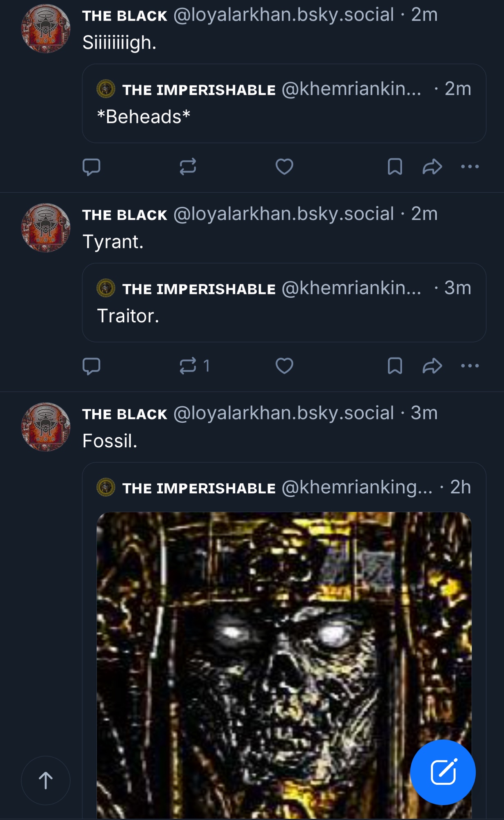Screen dimensions: 504x820
Task: Open more options for "Siiiiiiiigh." post
Action: pos(470,167)
